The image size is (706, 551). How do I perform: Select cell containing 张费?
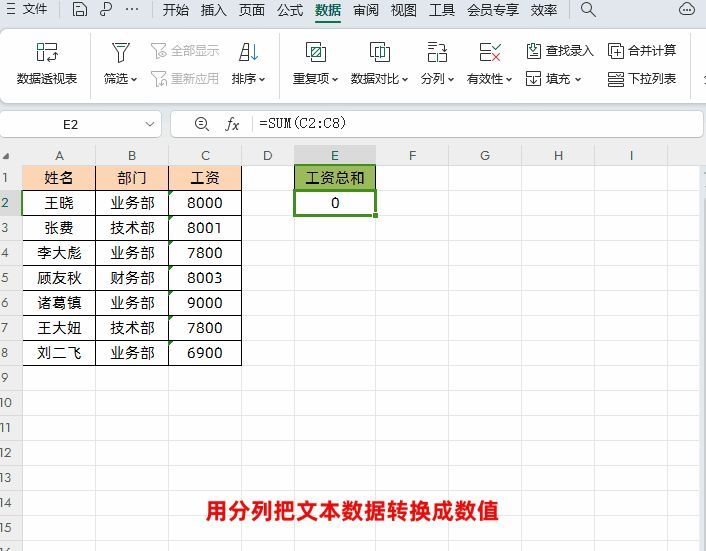[x=59, y=228]
